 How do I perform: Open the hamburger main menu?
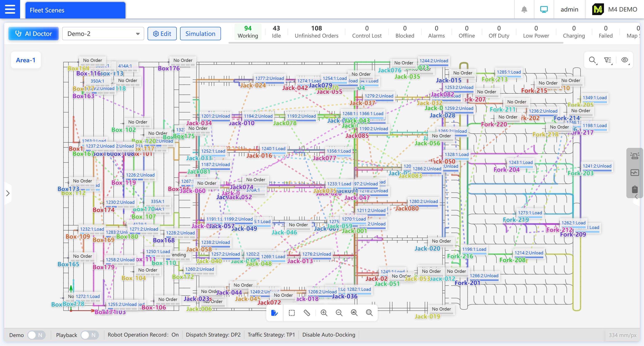(x=10, y=9)
